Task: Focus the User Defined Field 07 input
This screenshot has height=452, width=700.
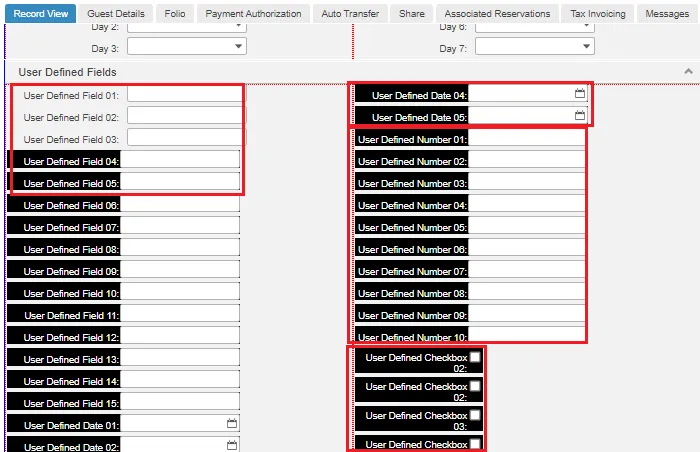Action: (x=180, y=226)
